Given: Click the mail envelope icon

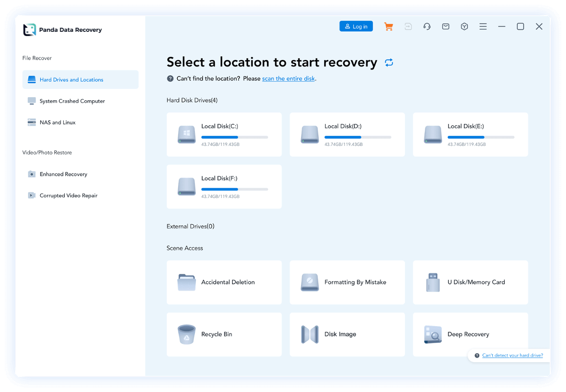Looking at the screenshot, I should point(446,27).
